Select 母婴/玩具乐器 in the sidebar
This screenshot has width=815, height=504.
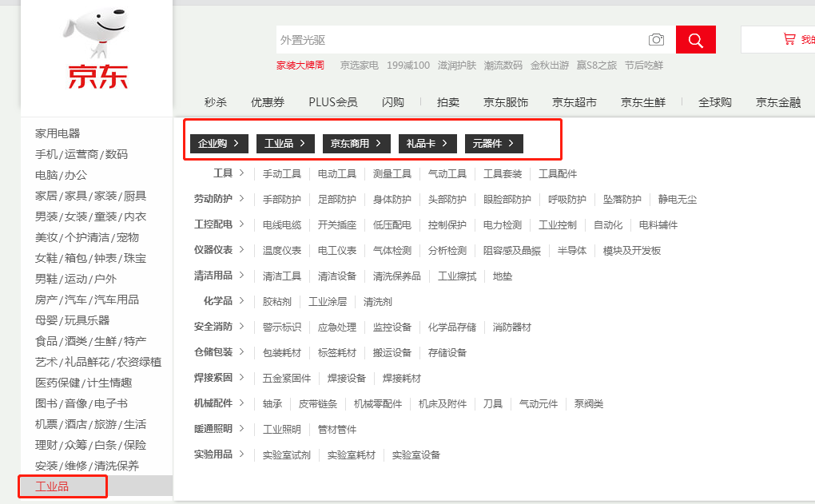pos(72,320)
